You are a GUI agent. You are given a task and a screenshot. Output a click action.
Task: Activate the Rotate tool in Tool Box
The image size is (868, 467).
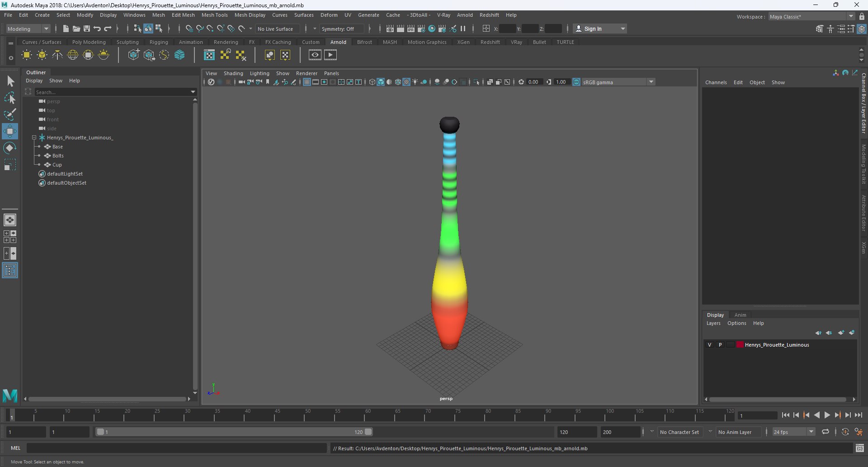pos(10,148)
